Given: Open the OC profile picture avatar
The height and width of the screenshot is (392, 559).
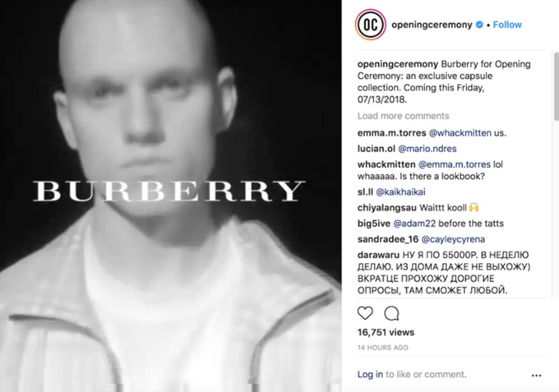Looking at the screenshot, I should (x=371, y=25).
